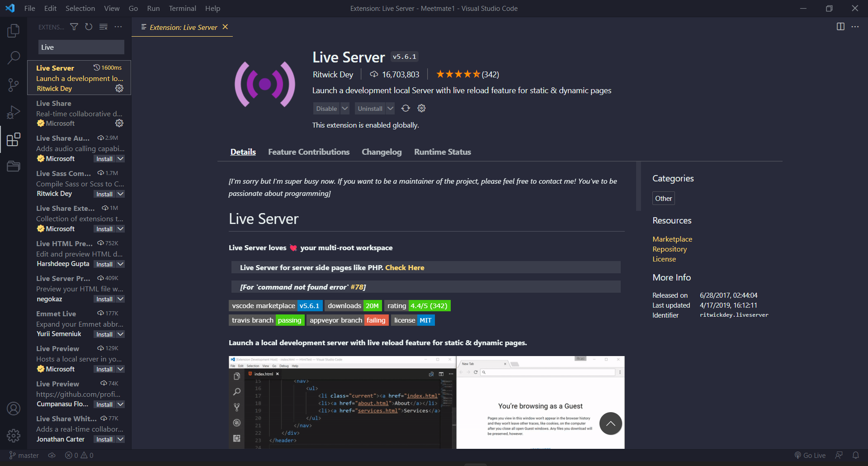Open the Run and Debug view
The height and width of the screenshot is (466, 868).
tap(14, 112)
